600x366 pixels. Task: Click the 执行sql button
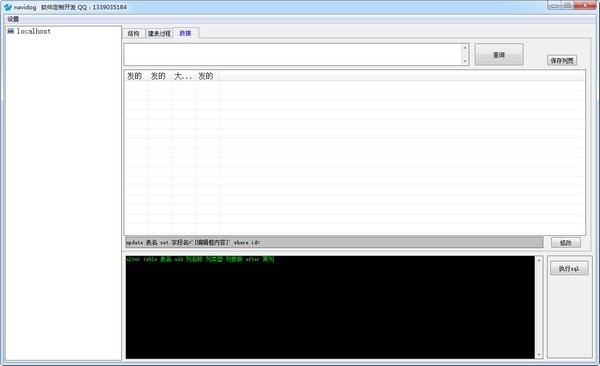tap(569, 269)
